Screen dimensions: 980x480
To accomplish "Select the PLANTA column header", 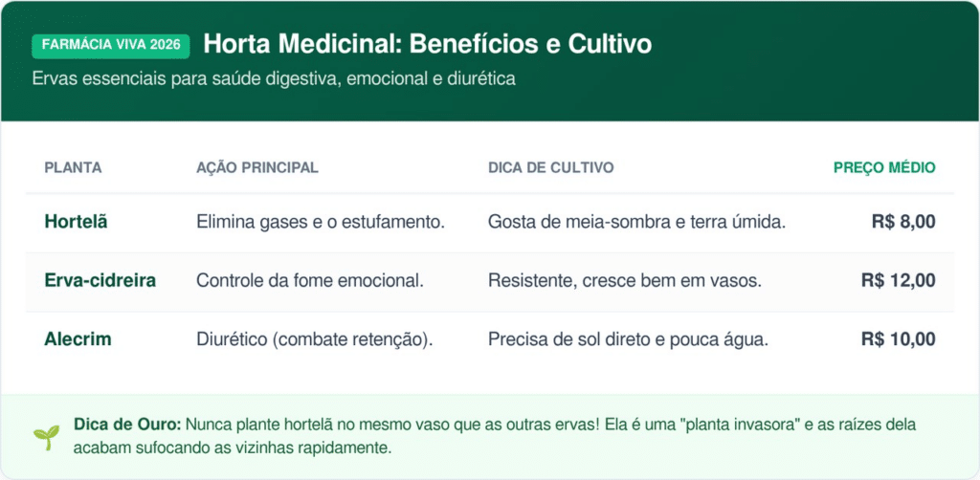I will (x=73, y=167).
